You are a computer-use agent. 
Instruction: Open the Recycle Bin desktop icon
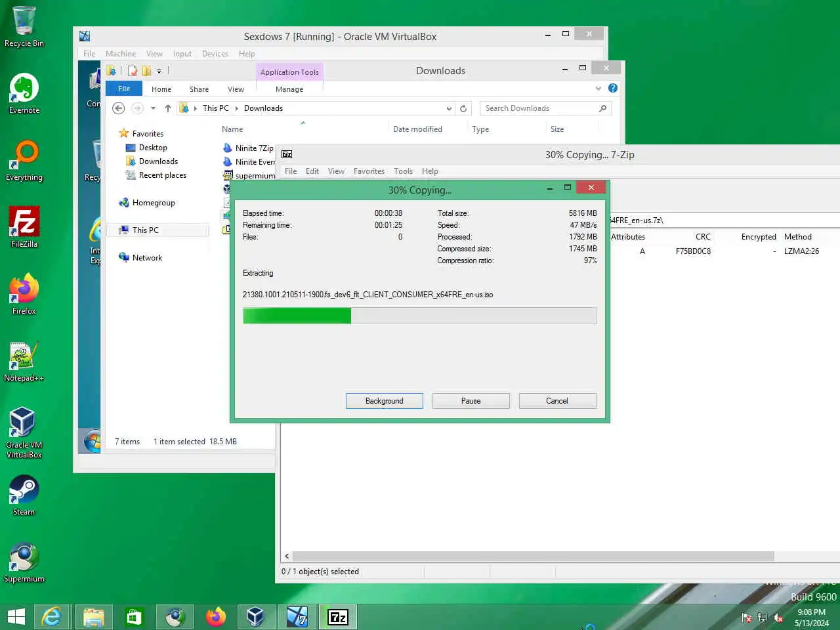pyautogui.click(x=24, y=27)
